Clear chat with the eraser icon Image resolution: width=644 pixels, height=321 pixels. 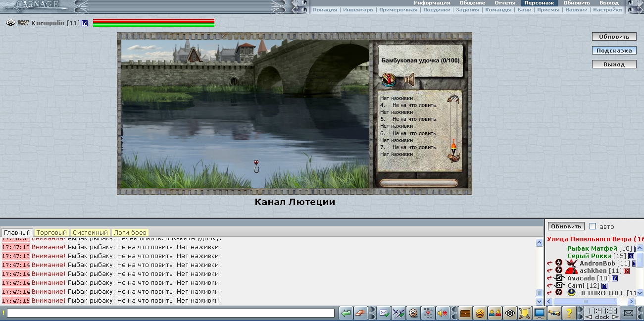(x=360, y=313)
